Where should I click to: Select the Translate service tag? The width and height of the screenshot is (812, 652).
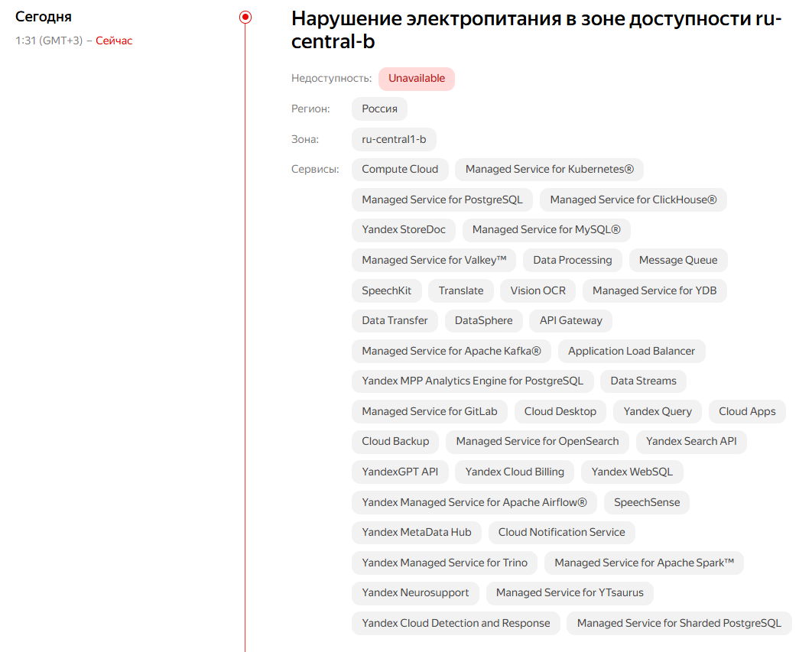click(461, 290)
